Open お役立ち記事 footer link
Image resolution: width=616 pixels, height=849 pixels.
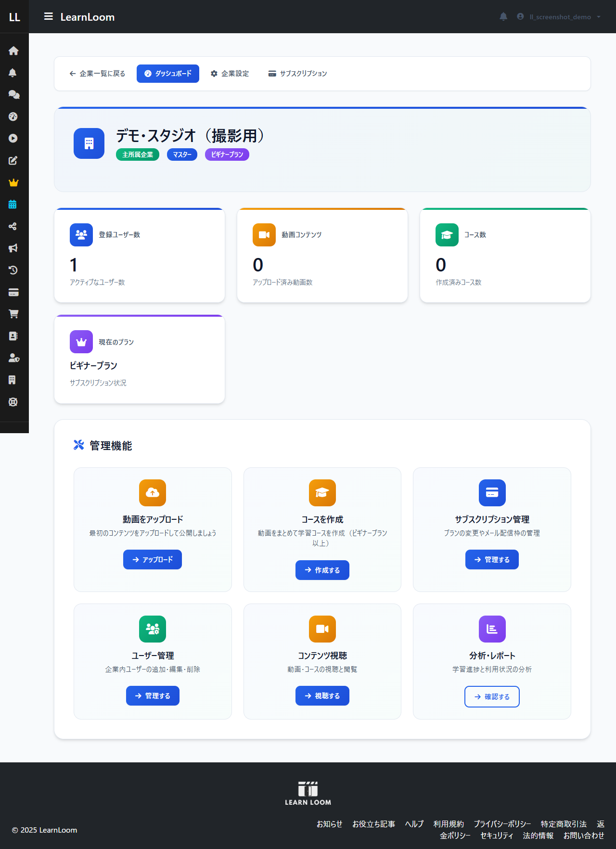374,824
